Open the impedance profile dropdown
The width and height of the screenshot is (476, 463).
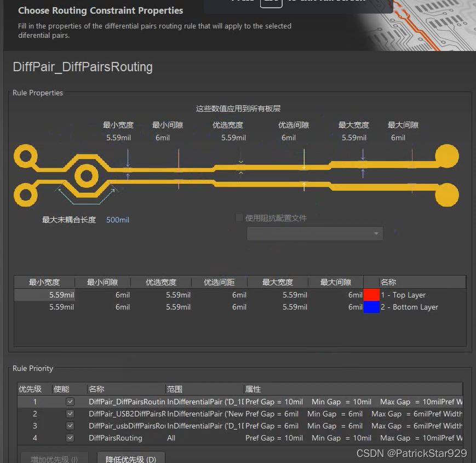[376, 233]
